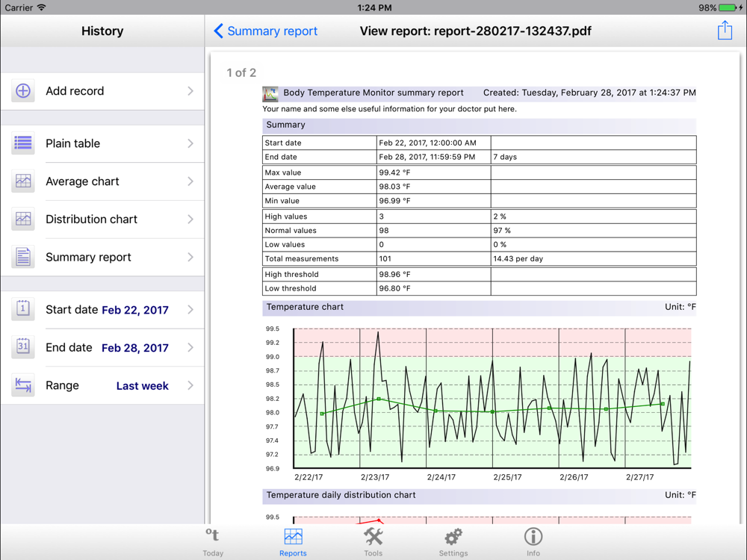Expand the Start date row chevron
Image resolution: width=747 pixels, height=560 pixels.
[190, 309]
